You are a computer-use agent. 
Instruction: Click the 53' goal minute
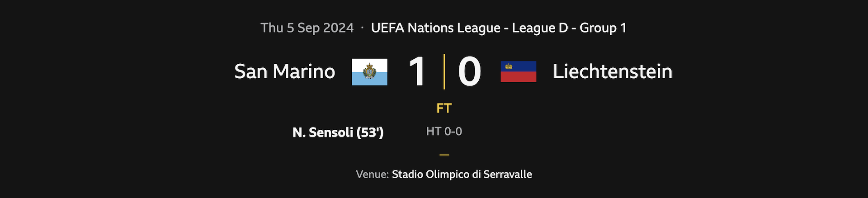pos(370,132)
